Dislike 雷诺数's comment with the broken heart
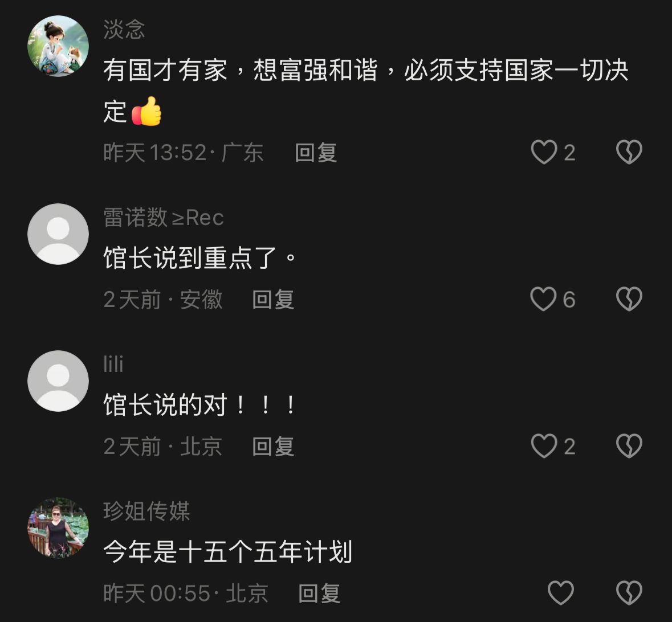 [x=629, y=299]
